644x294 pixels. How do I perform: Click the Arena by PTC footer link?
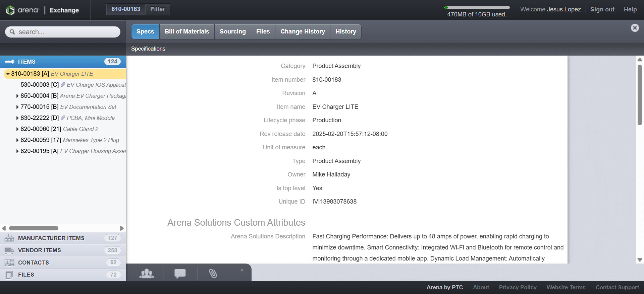(444, 287)
